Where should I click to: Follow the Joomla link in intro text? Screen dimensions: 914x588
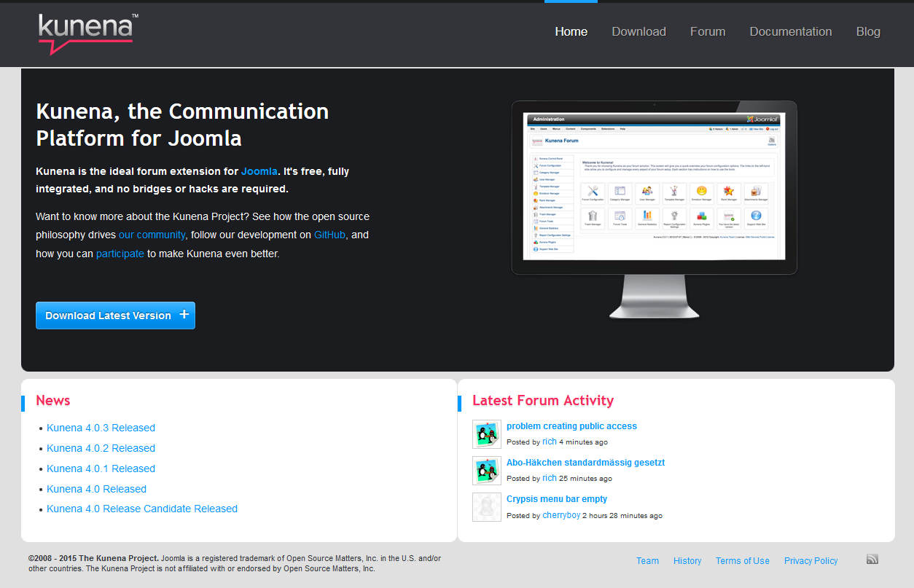click(x=259, y=171)
